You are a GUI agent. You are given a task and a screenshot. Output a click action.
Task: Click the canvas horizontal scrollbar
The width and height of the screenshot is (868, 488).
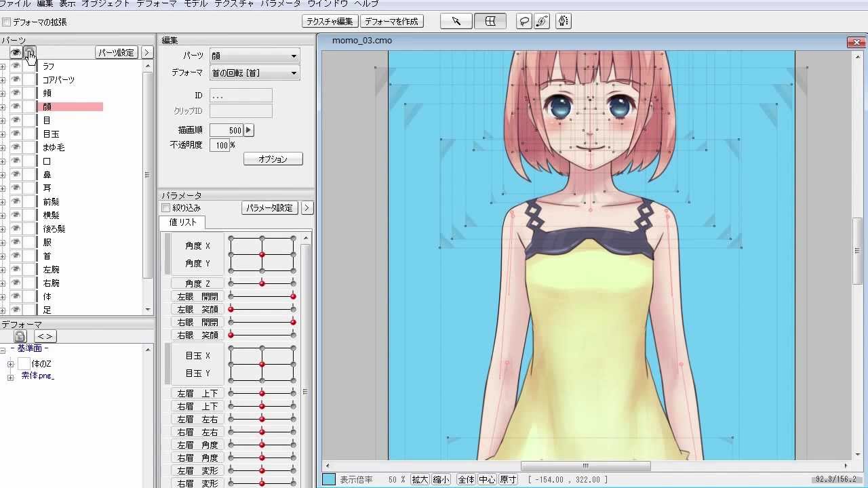[x=585, y=466]
